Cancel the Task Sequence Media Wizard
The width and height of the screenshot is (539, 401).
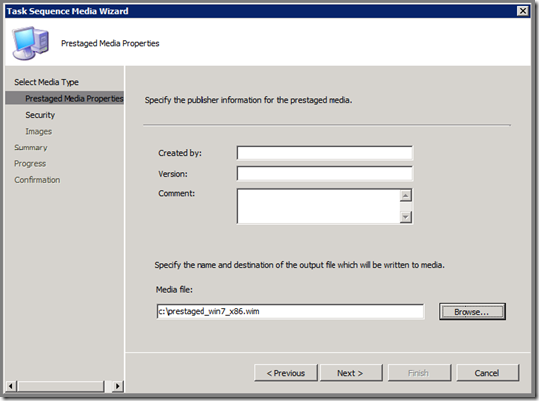click(487, 373)
